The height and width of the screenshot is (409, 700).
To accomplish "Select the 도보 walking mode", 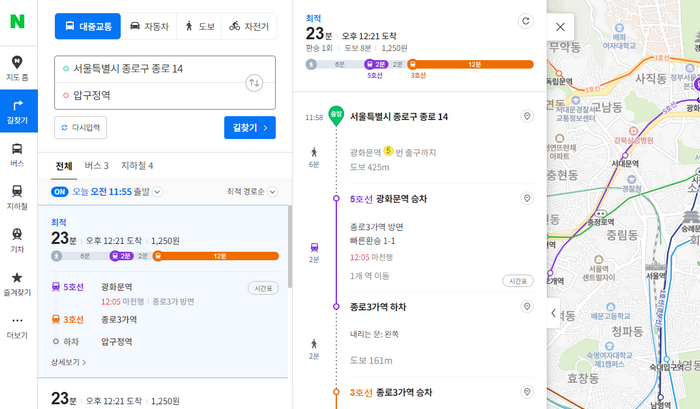I will tap(200, 26).
